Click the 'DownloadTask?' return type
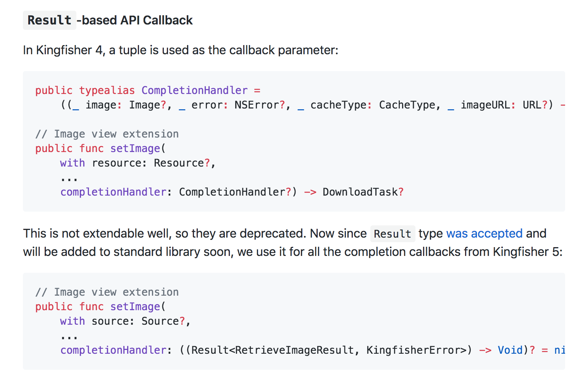588x382 pixels. (363, 192)
